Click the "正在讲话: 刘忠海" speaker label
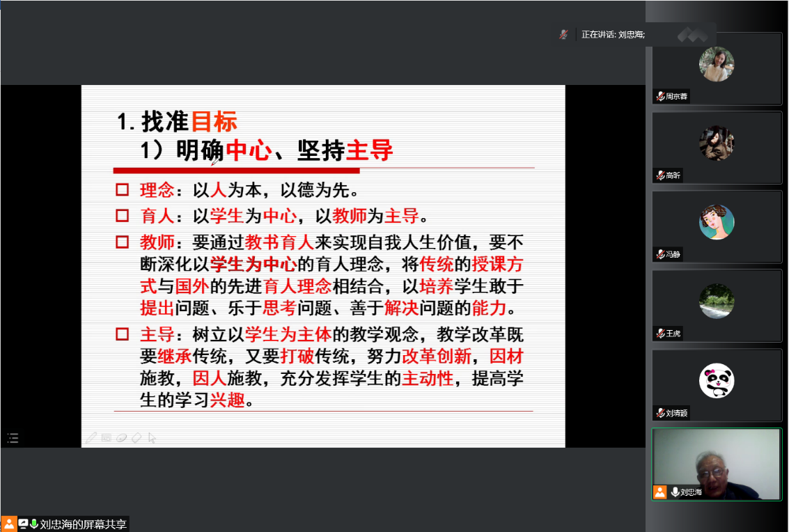 [x=613, y=34]
